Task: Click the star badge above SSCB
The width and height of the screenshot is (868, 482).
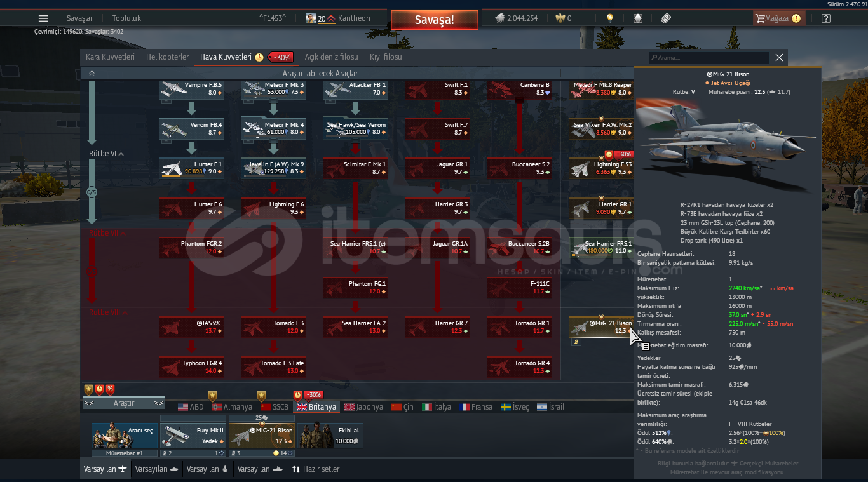Action: point(261,396)
